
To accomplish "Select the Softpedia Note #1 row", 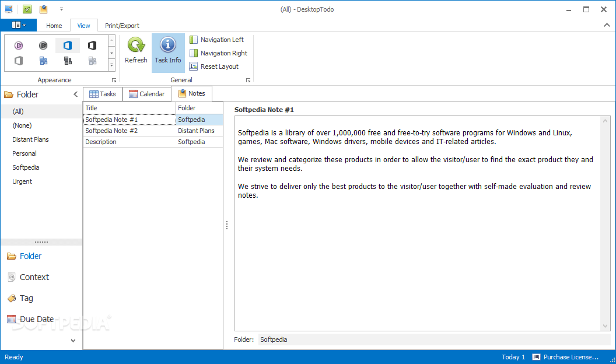I will (153, 120).
